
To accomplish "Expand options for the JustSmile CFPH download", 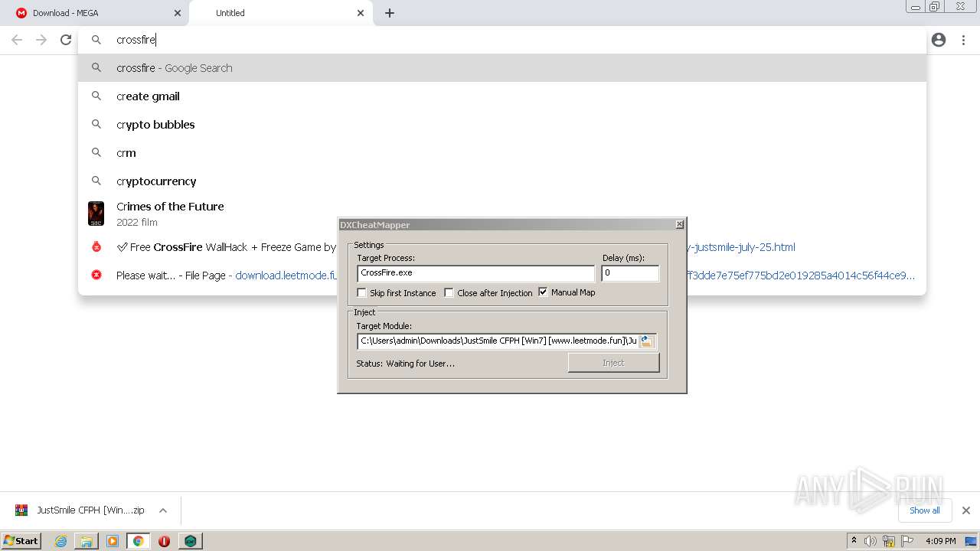I will point(163,510).
